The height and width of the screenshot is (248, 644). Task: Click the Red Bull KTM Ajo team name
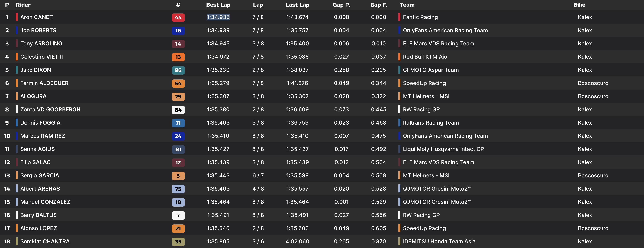(425, 57)
